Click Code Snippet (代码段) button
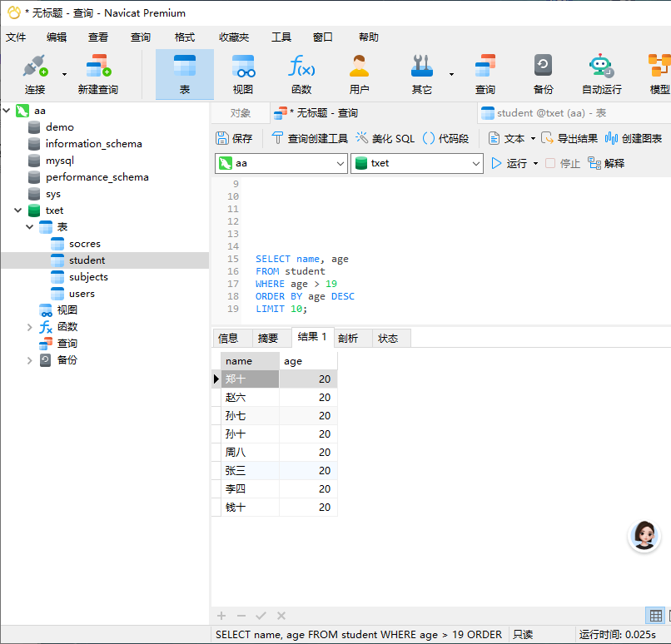The image size is (671, 644). (x=445, y=139)
